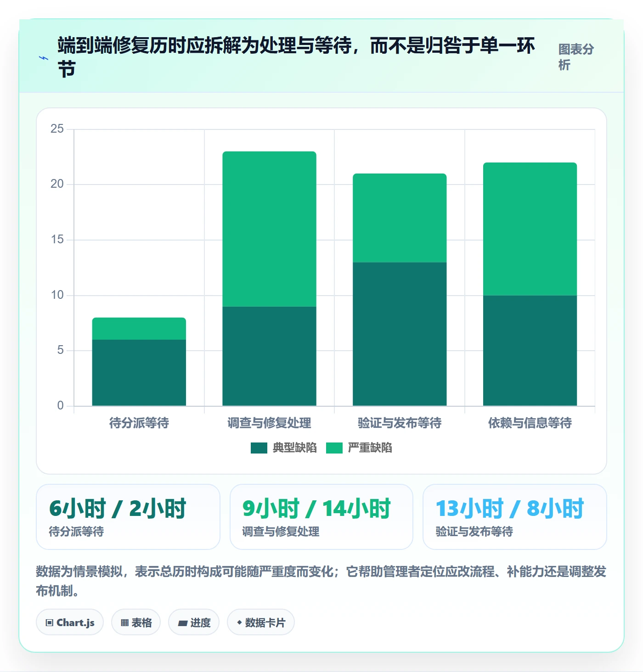Click the 调查与修复处理 caption under 9小时 / 14小时
The height and width of the screenshot is (672, 643).
click(x=281, y=532)
